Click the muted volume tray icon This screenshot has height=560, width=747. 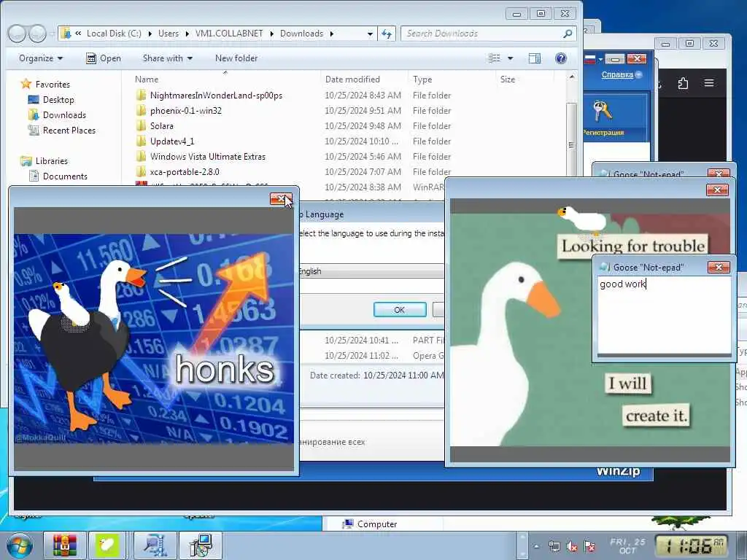pyautogui.click(x=572, y=547)
